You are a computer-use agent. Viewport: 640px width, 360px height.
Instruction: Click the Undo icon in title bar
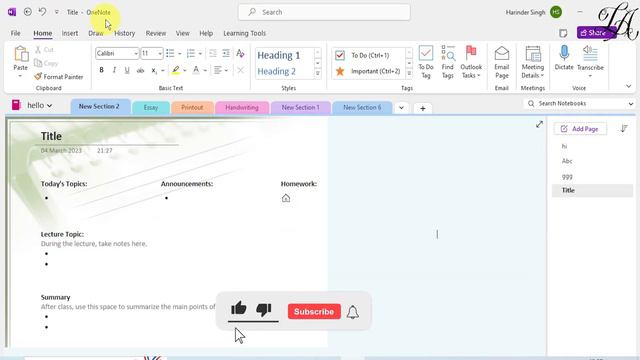42,12
